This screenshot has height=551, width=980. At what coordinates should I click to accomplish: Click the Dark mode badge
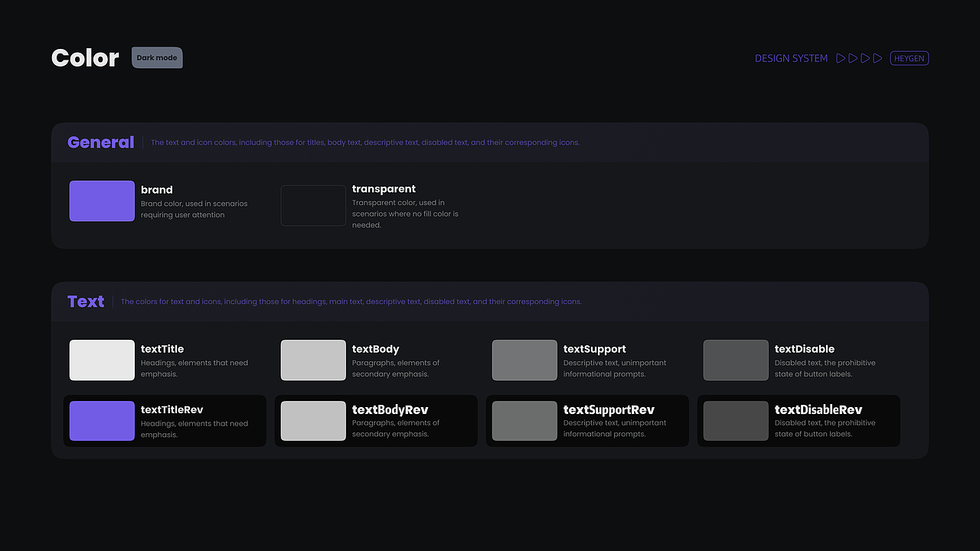pos(157,58)
